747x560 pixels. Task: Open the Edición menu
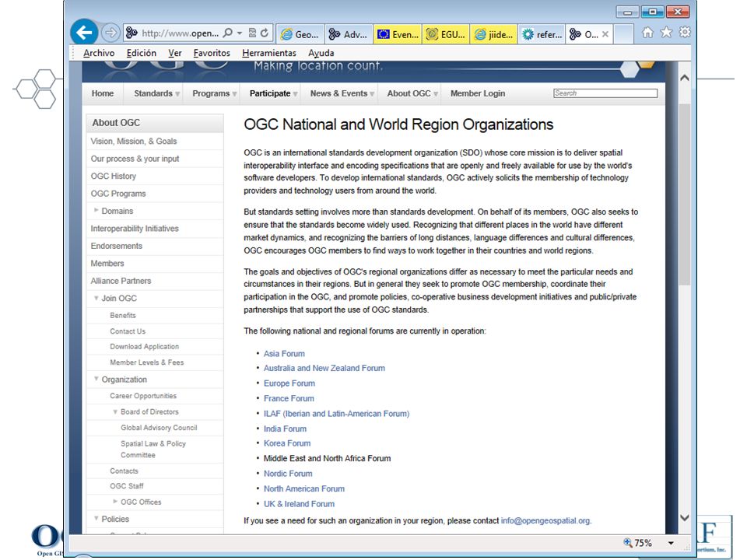(x=141, y=53)
